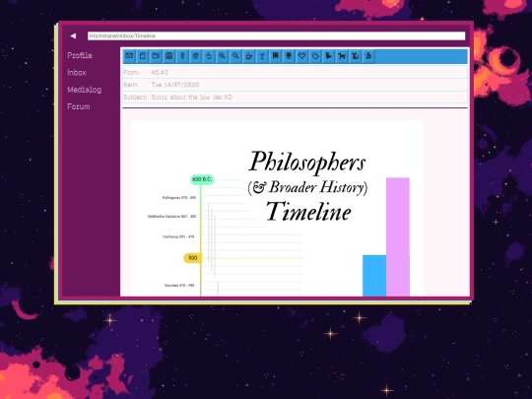Click the pointing hand icon
This screenshot has width=532, height=399.
pyautogui.click(x=209, y=56)
